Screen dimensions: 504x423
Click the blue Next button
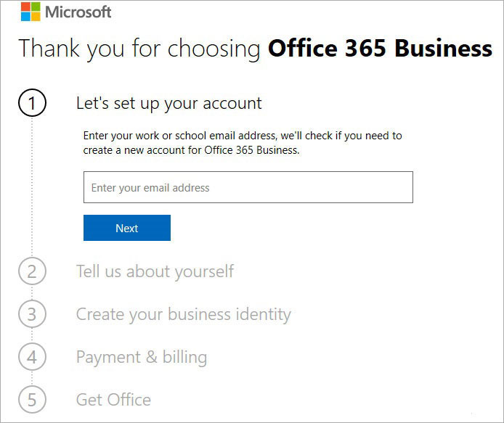click(x=127, y=228)
